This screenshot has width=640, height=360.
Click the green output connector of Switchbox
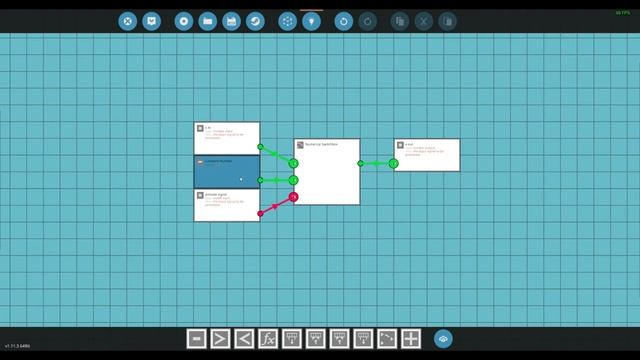[x=360, y=163]
